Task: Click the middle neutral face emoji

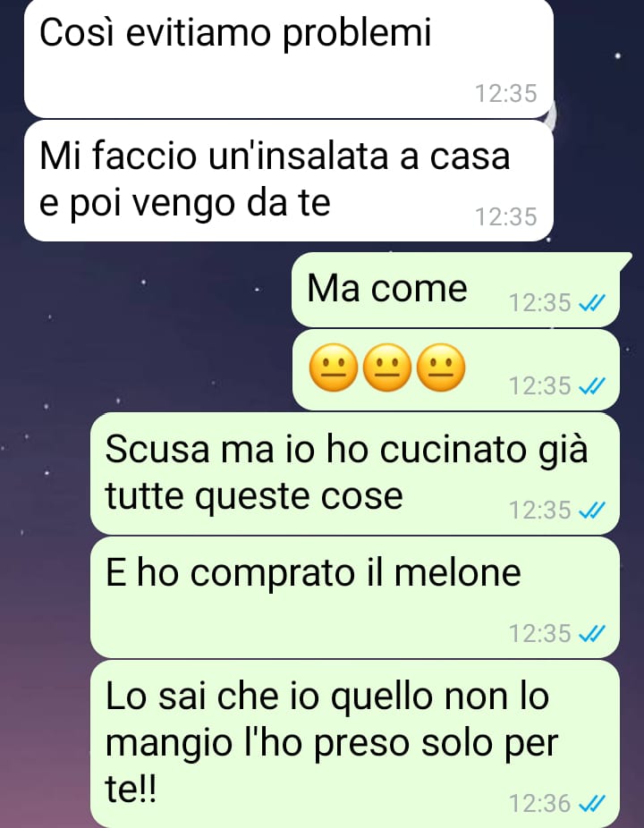Action: [387, 368]
